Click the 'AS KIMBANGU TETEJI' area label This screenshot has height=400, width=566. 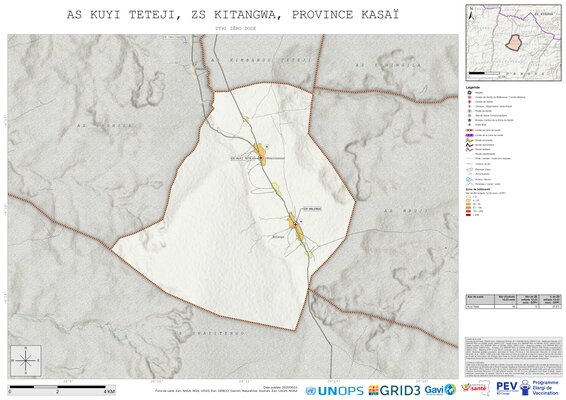click(x=261, y=60)
